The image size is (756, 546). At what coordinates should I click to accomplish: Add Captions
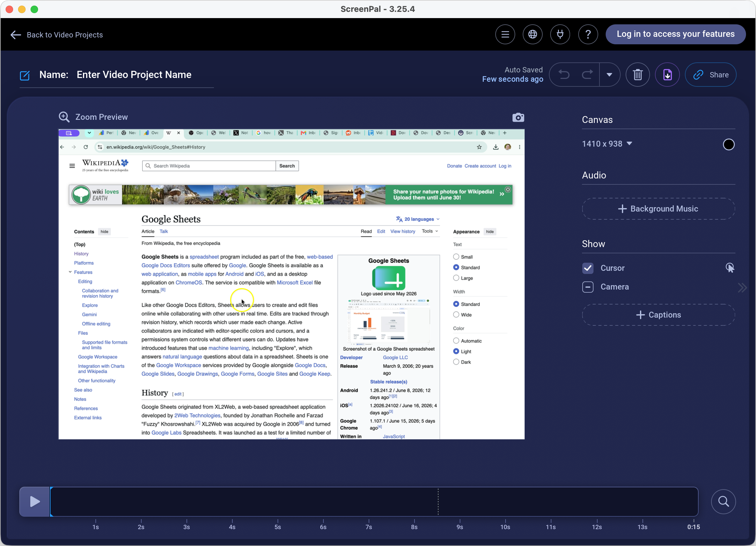click(658, 315)
